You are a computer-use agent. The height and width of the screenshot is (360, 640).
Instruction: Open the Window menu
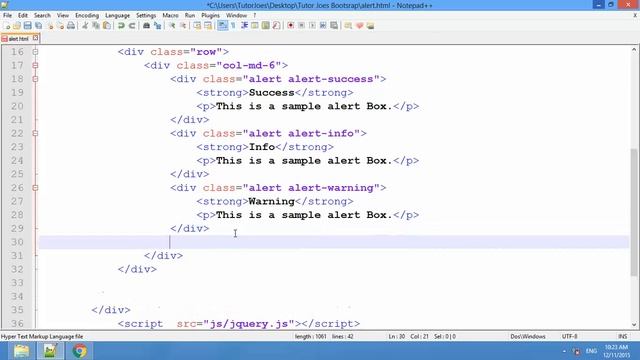pyautogui.click(x=236, y=16)
